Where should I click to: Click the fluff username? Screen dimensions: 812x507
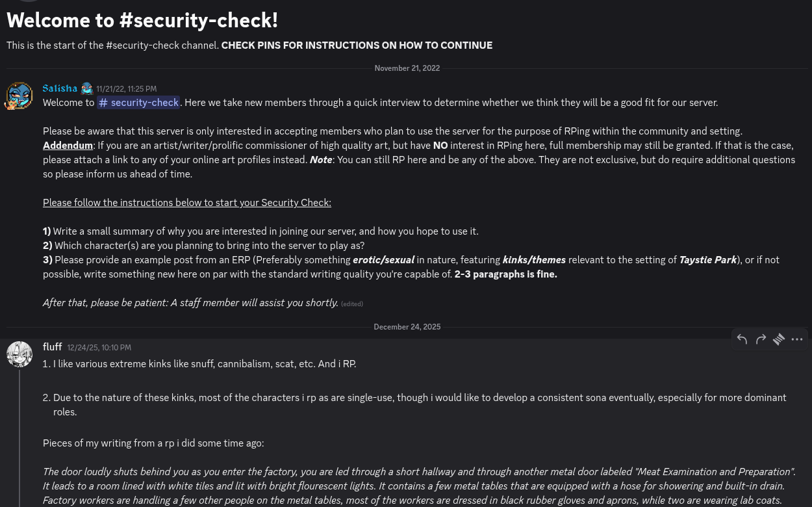click(x=53, y=347)
